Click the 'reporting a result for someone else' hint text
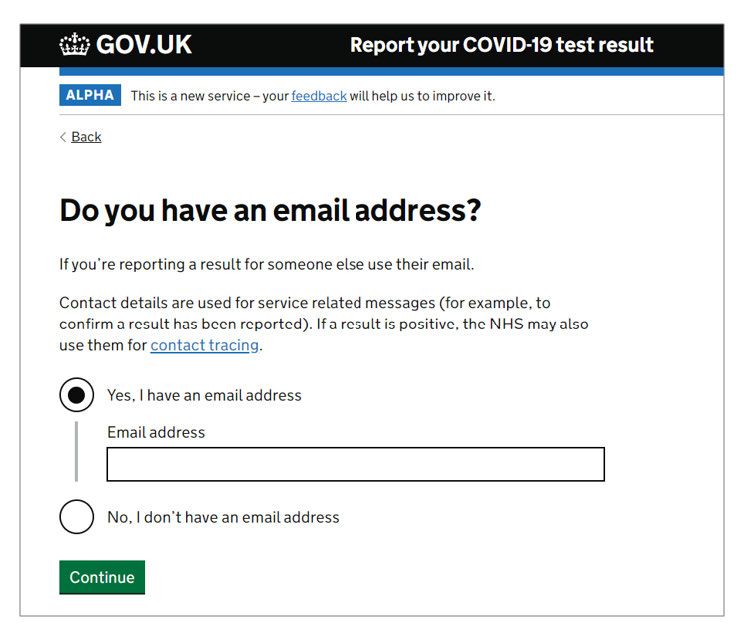The image size is (745, 634). pos(267,264)
